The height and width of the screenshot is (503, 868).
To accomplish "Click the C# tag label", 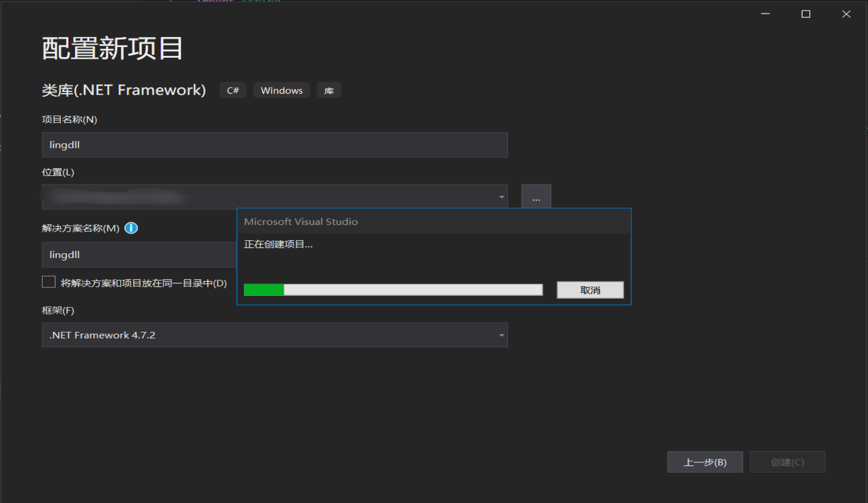I will (233, 90).
